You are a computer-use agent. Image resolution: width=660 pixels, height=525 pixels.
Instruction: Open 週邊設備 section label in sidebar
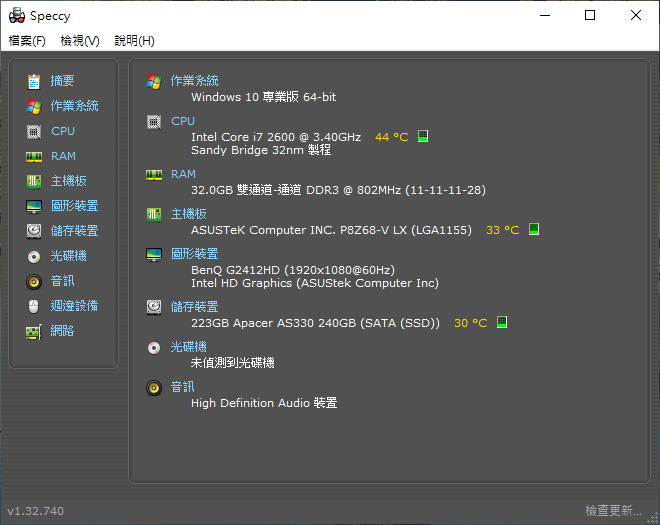[x=75, y=306]
